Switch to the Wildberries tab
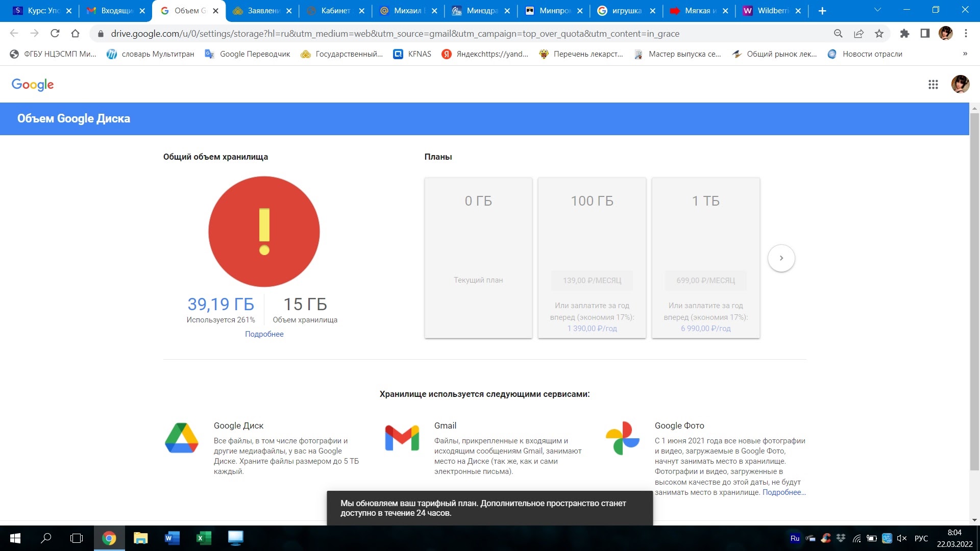The height and width of the screenshot is (551, 980). (771, 11)
